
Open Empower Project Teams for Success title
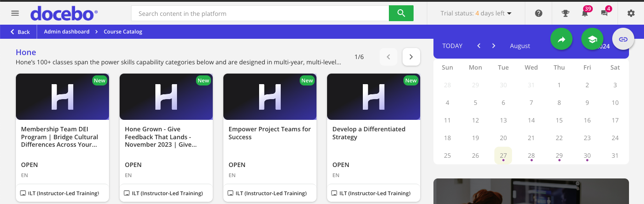(x=270, y=133)
